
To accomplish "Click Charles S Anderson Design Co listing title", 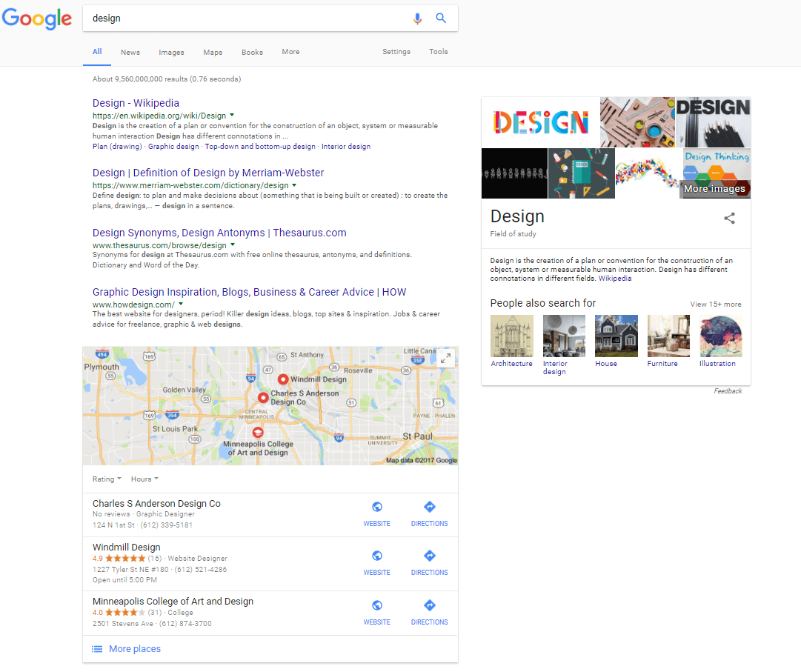I will (x=156, y=504).
